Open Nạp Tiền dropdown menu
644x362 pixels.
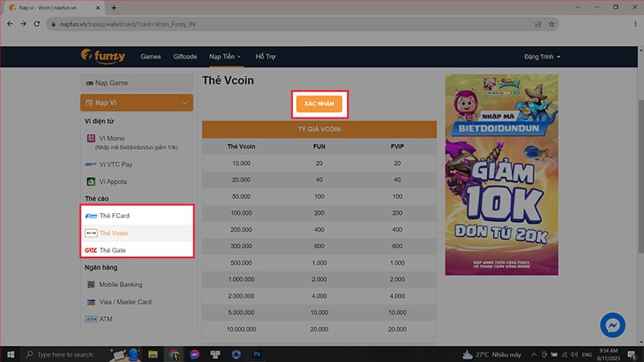click(x=225, y=56)
